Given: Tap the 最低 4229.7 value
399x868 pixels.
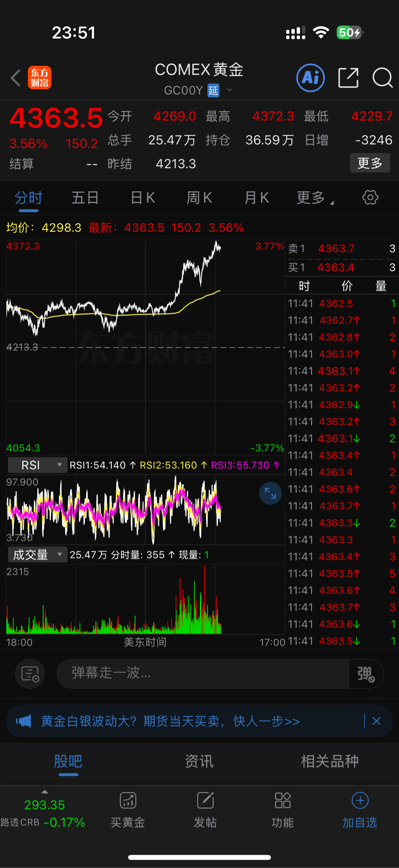Looking at the screenshot, I should 372,116.
